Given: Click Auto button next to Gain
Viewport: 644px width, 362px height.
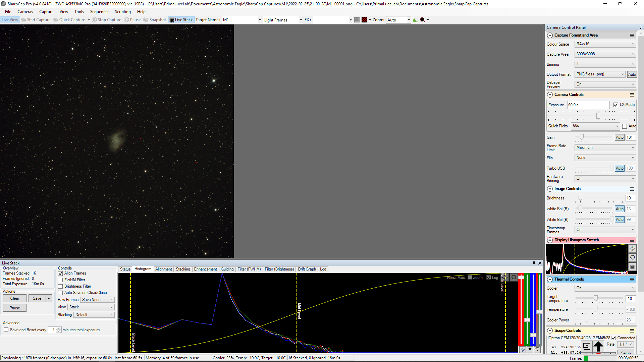Looking at the screenshot, I should (x=620, y=137).
